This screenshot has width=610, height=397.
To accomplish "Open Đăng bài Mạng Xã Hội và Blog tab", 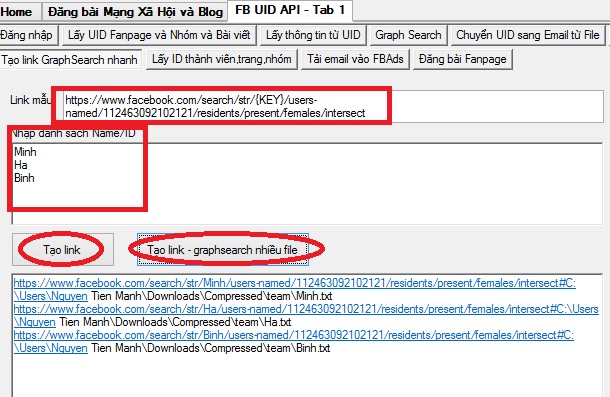I will point(135,12).
